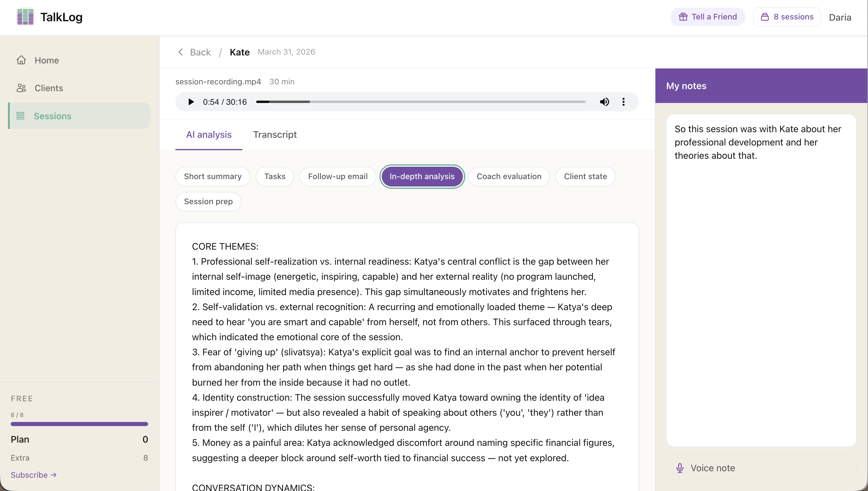Generate a Session prep
The image size is (868, 491).
pyautogui.click(x=208, y=201)
